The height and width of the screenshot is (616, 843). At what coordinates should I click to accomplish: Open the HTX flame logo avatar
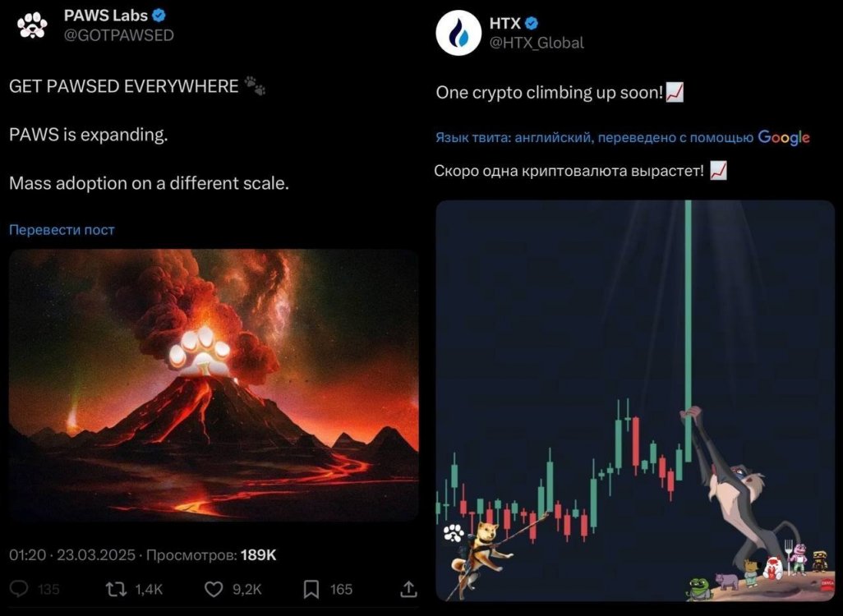click(458, 32)
